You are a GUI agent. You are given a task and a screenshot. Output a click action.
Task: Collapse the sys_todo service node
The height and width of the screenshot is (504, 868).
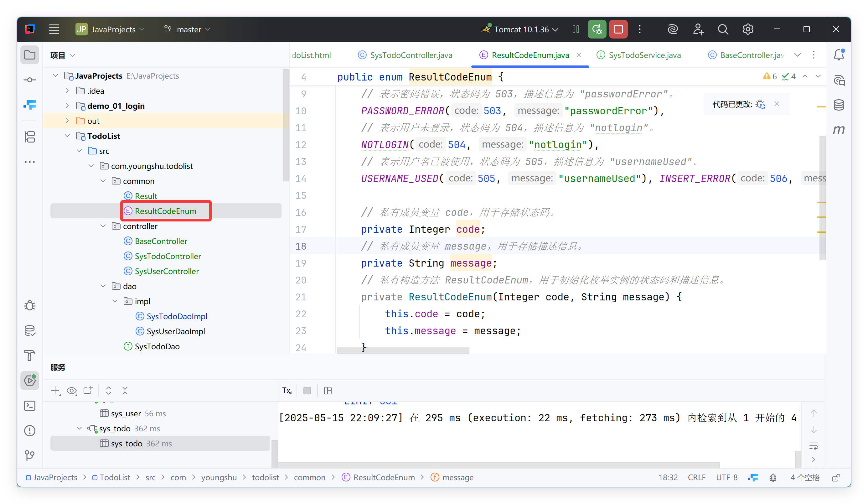(79, 428)
